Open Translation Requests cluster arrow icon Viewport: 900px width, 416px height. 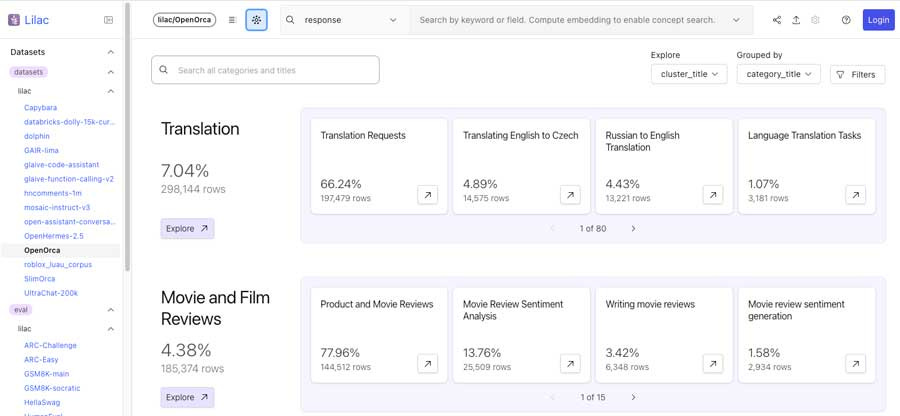click(x=428, y=195)
